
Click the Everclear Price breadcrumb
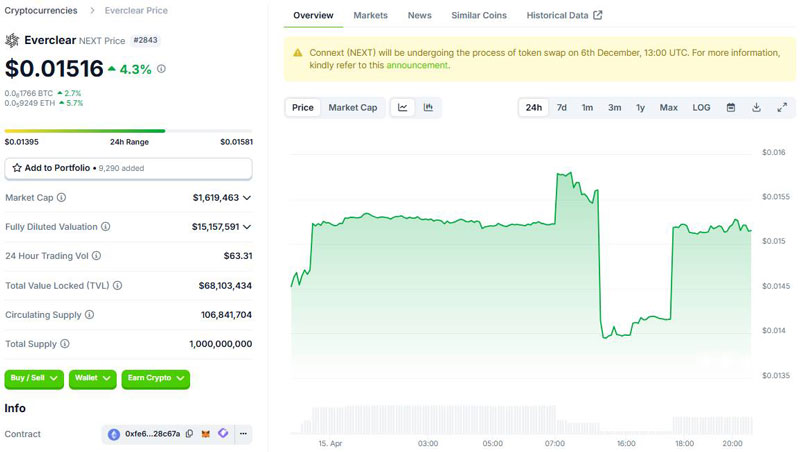pos(136,10)
